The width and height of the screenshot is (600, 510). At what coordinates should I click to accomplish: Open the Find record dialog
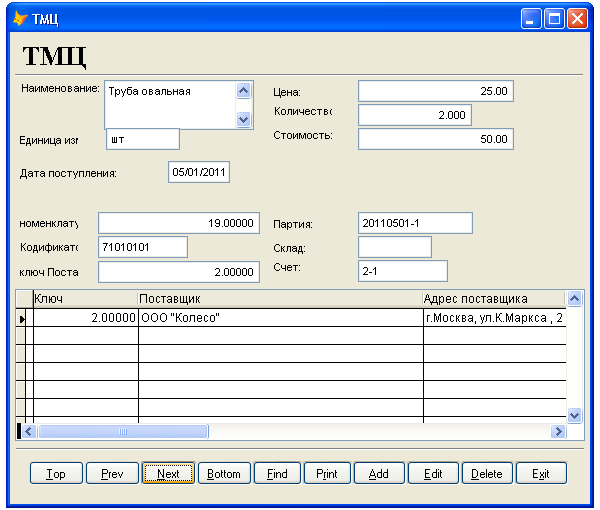coord(277,473)
